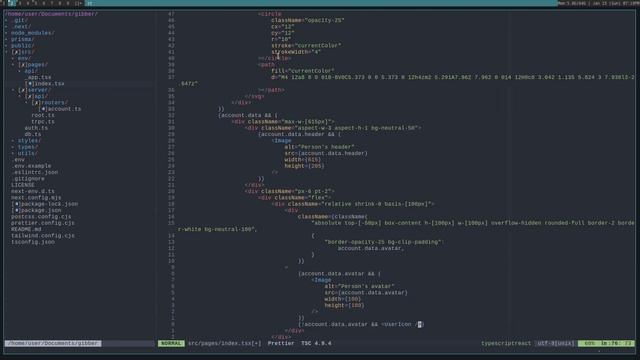
Task: Click the alt="Person's avatar" code line
Action: (359, 286)
